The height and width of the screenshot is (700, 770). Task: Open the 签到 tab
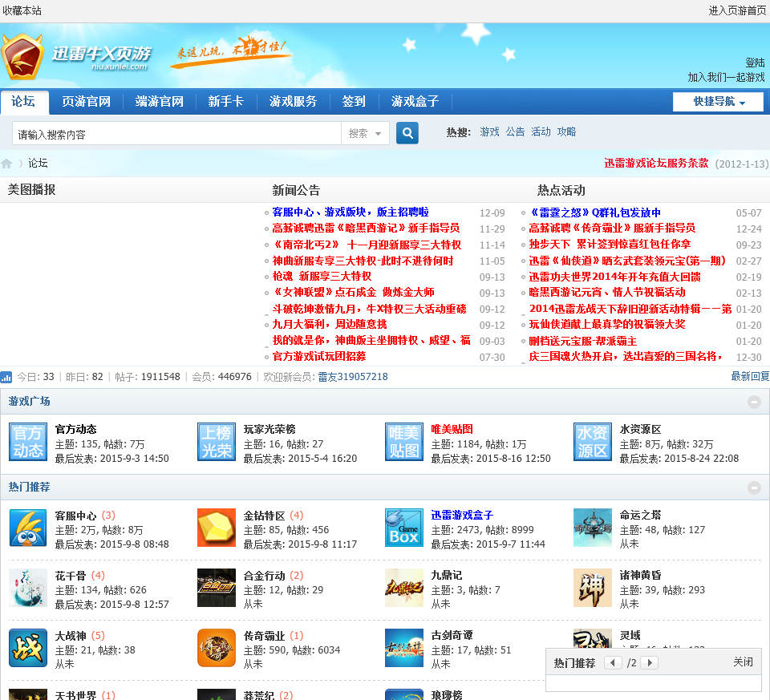(354, 102)
